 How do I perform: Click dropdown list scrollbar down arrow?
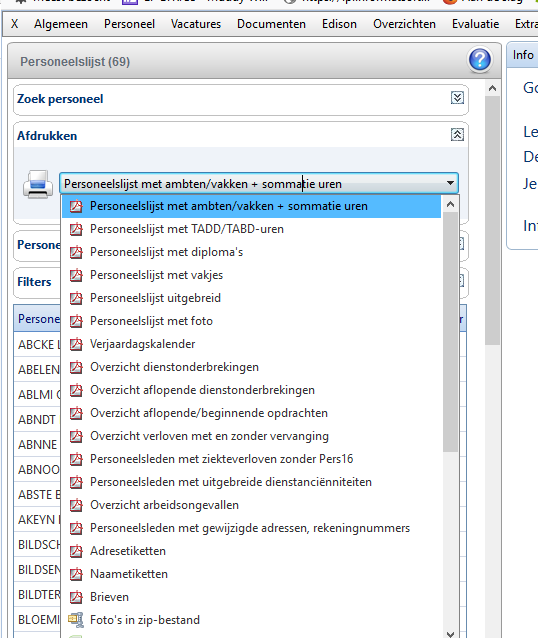pos(450,634)
